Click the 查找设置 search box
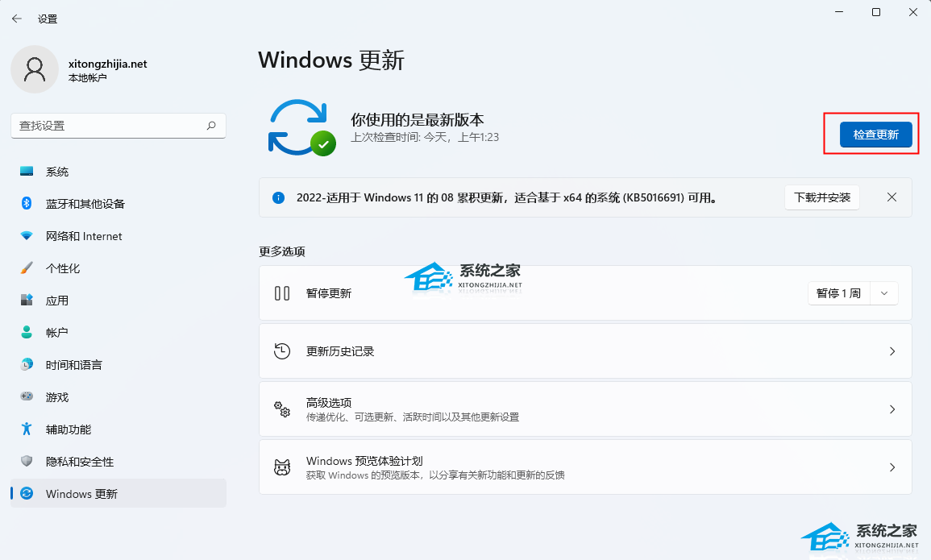The image size is (931, 560). click(118, 126)
